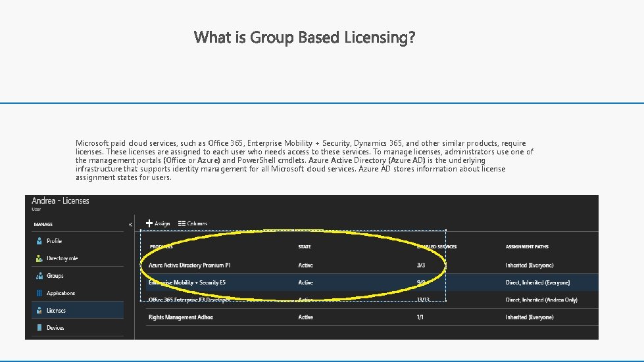Click Active state of Rights Management Adhoc
The image size is (644, 362).
click(306, 317)
